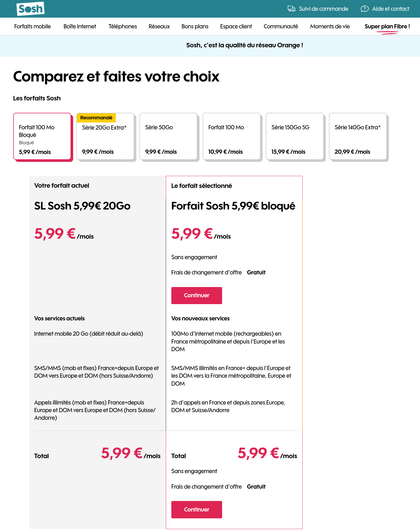Click the upper Continuer button
The width and height of the screenshot is (420, 532).
[197, 295]
